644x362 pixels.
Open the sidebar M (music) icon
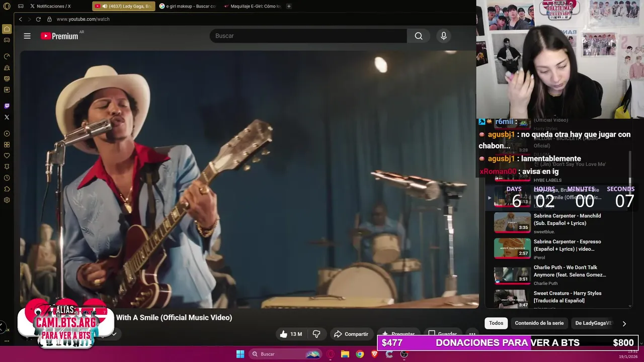point(7,89)
